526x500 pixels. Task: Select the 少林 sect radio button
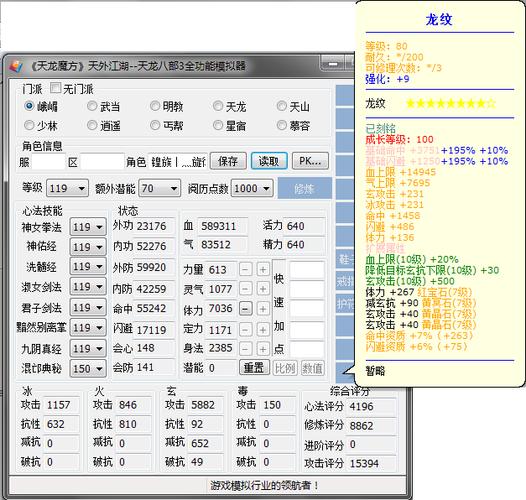[x=29, y=125]
